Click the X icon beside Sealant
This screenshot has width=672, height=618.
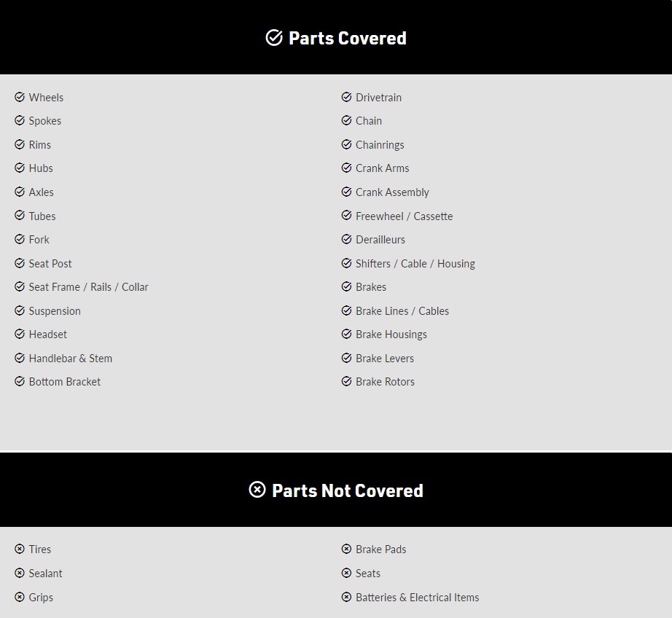click(x=20, y=573)
